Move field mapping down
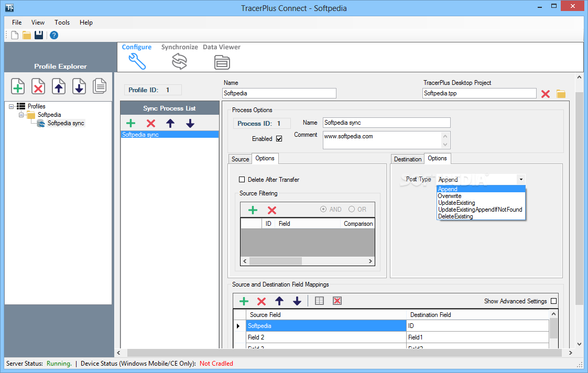 pos(297,301)
